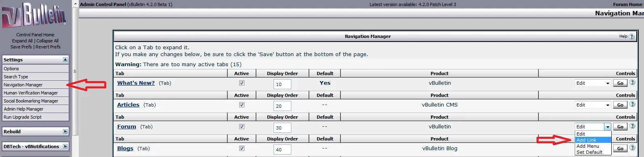Click Save Prefs link
644x157 pixels.
pyautogui.click(x=21, y=47)
